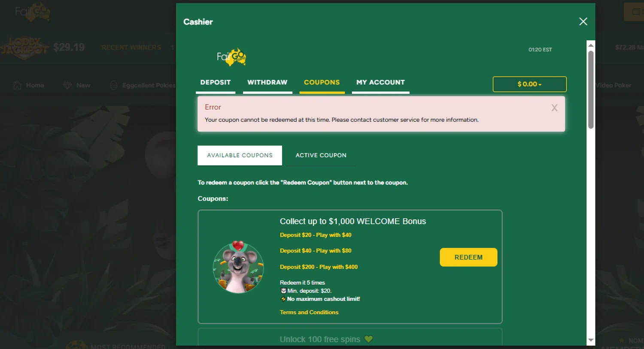Select Deposit $200 - Play with $400 offer
Image resolution: width=644 pixels, height=349 pixels.
[319, 267]
